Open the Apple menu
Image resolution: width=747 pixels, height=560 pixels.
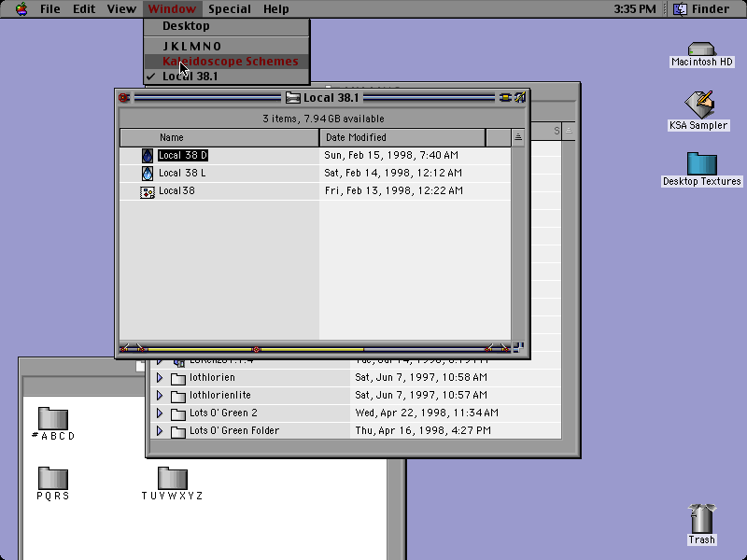click(x=21, y=8)
